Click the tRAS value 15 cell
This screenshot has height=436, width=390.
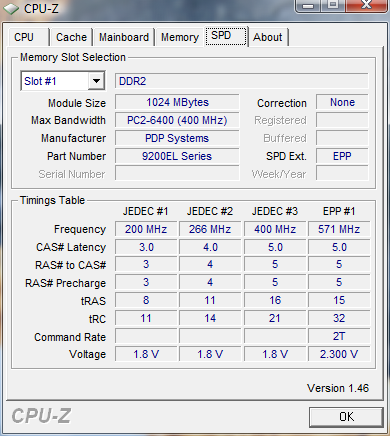tap(339, 300)
